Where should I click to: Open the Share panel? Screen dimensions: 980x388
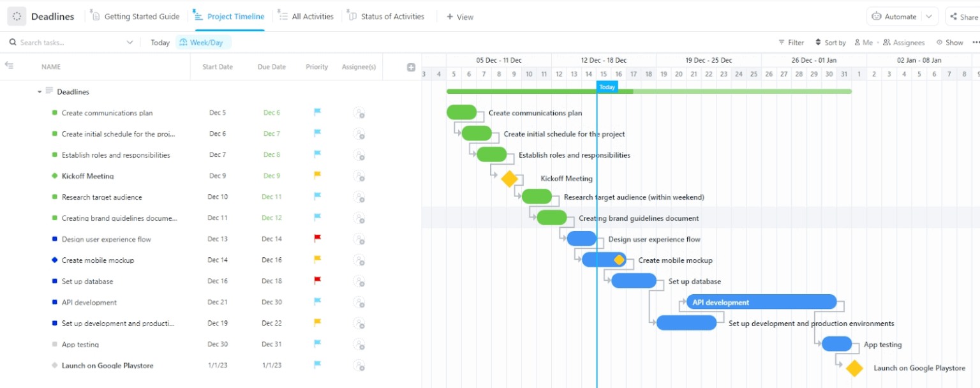(x=963, y=16)
